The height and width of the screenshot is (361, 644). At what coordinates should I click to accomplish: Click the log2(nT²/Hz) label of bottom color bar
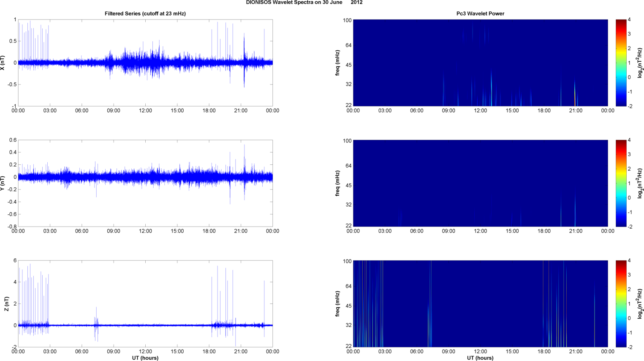tap(640, 304)
